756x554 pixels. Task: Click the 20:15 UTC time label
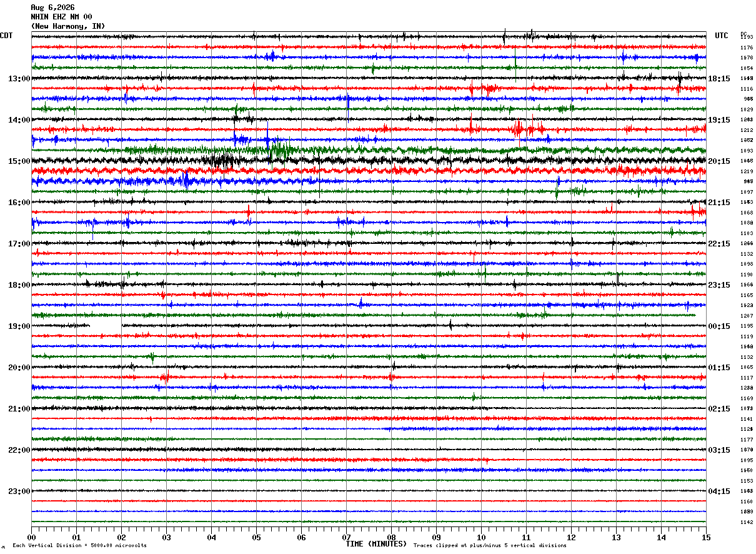coord(719,161)
